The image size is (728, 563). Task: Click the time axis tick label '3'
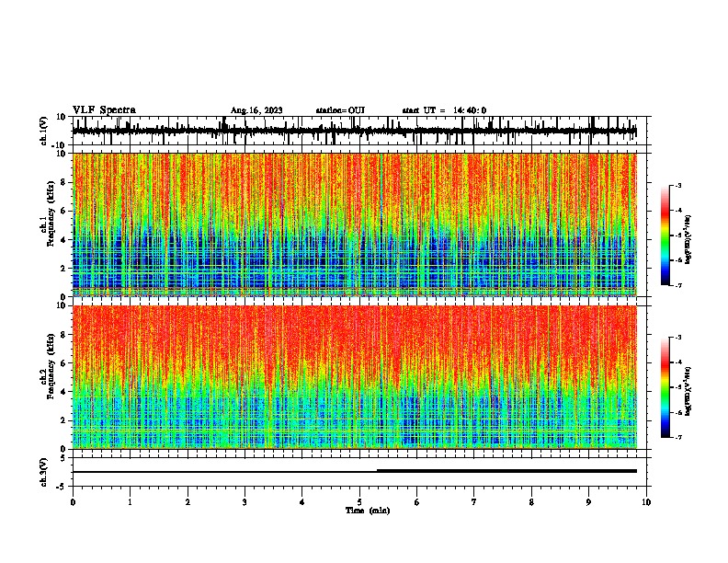click(x=245, y=502)
